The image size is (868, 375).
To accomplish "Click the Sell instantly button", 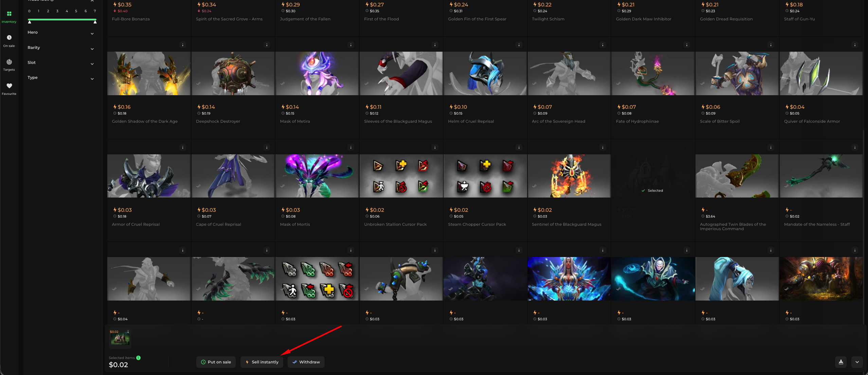I will pos(262,362).
